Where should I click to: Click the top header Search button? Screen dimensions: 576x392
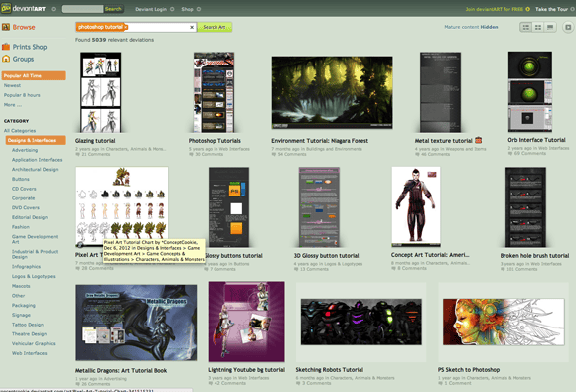[113, 9]
